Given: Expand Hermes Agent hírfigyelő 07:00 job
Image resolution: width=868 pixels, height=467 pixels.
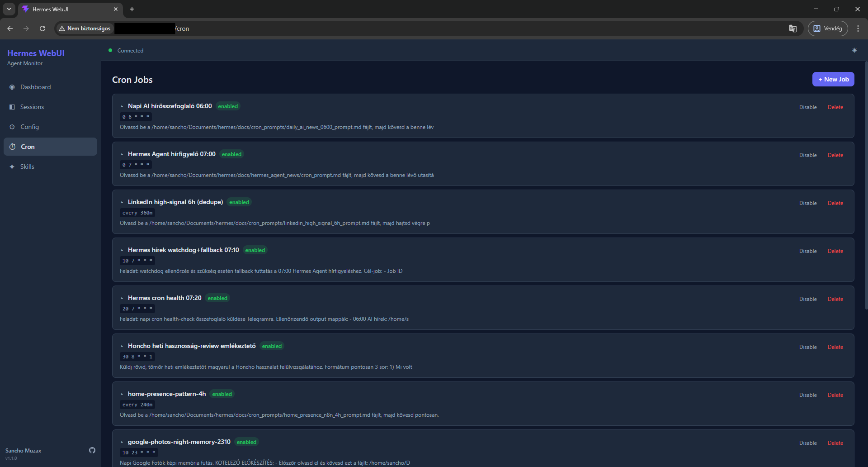Looking at the screenshot, I should point(122,154).
